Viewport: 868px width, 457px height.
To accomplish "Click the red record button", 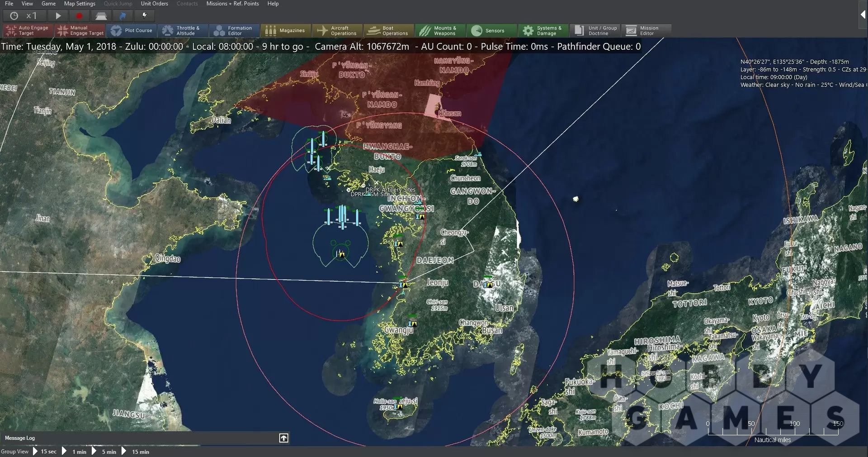I will tap(79, 16).
